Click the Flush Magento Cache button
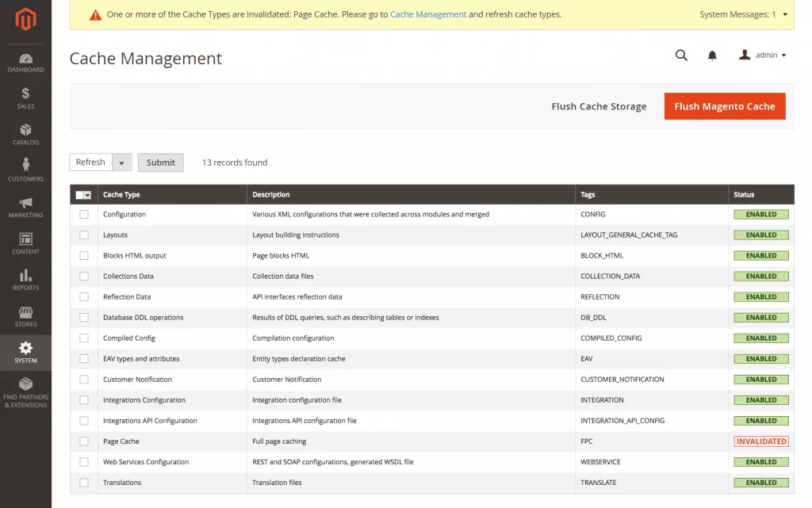The height and width of the screenshot is (508, 812). tap(725, 106)
